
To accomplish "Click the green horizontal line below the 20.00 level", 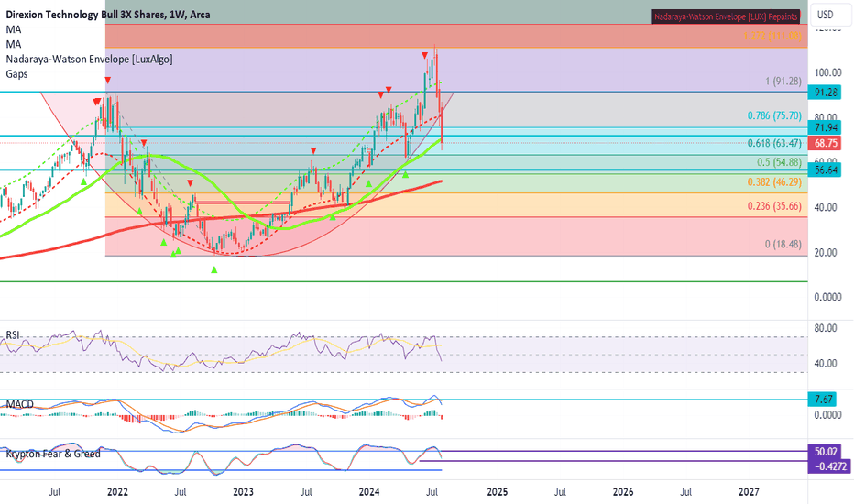I will tap(403, 281).
